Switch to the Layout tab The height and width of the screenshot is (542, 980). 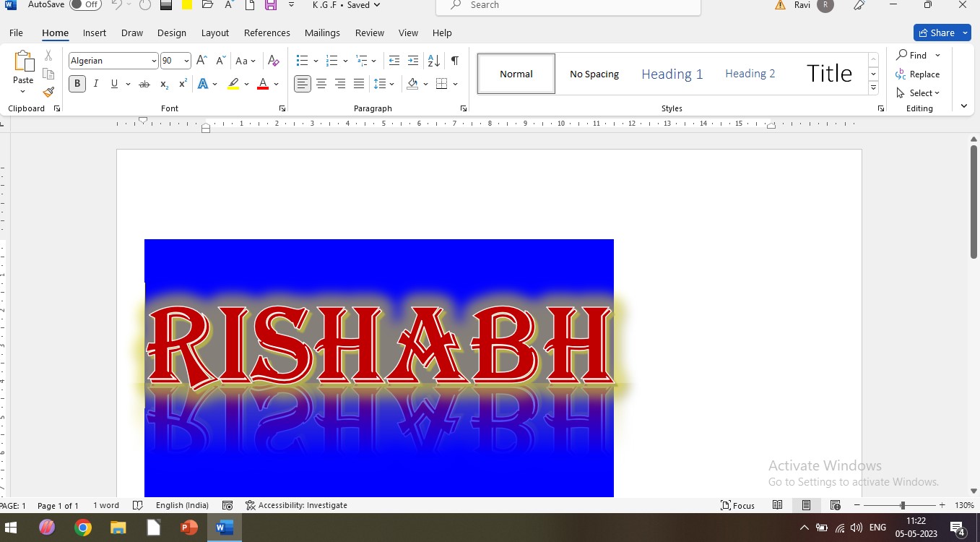coord(214,33)
